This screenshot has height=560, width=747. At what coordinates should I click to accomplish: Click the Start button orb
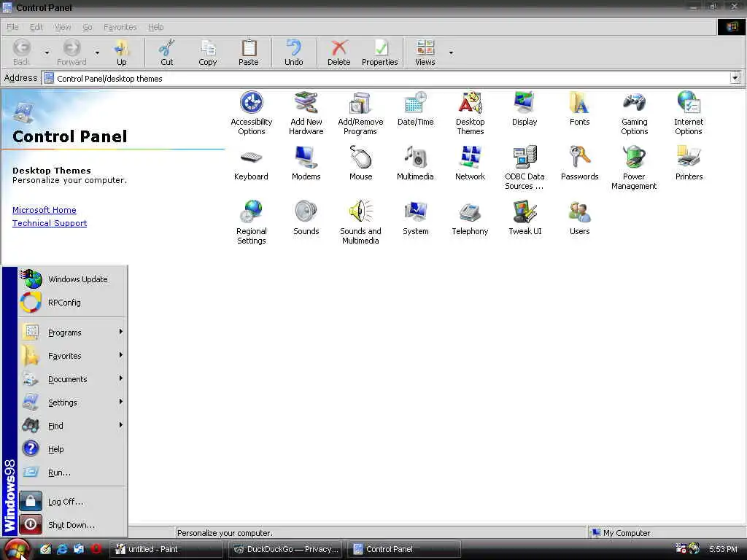18,549
